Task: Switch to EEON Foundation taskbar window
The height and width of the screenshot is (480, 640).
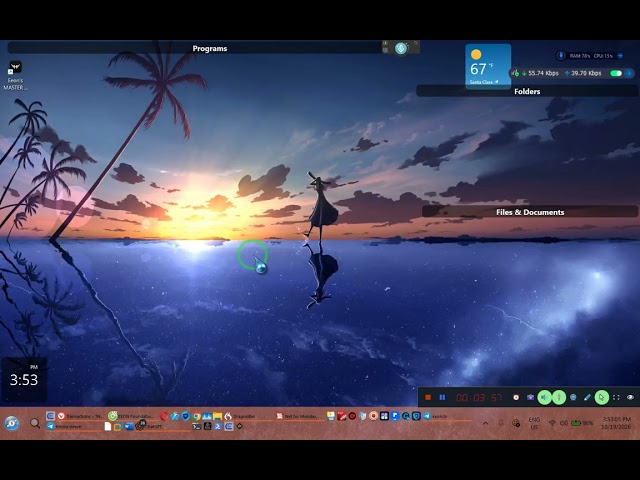Action: pyautogui.click(x=131, y=416)
